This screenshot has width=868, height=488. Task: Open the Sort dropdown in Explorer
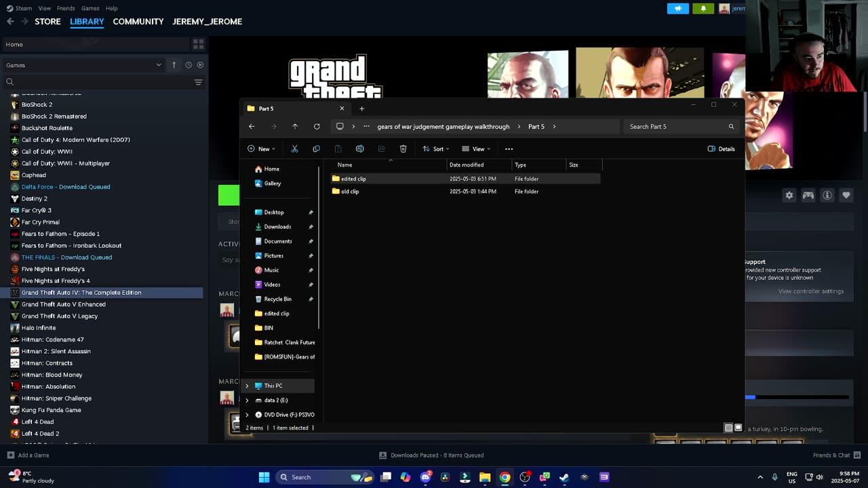[x=435, y=149]
